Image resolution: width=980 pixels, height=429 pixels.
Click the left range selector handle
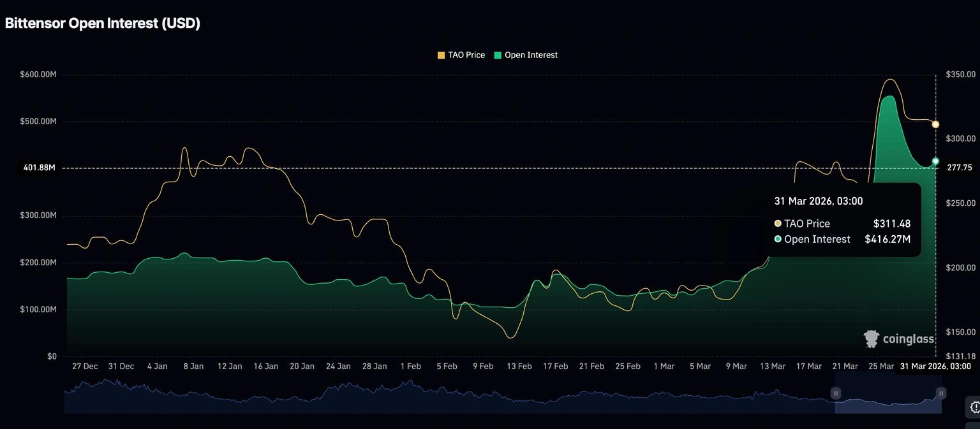coord(836,393)
